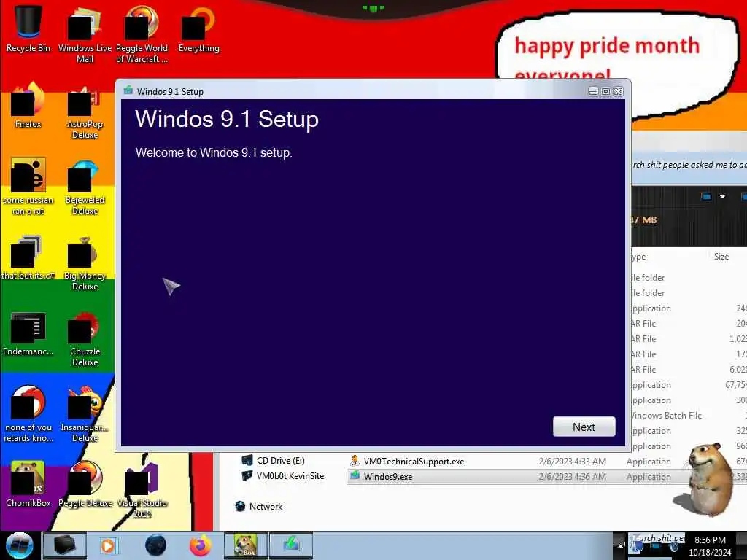Minimize the Windos 9.1 Setup window
747x560 pixels.
[x=593, y=91]
